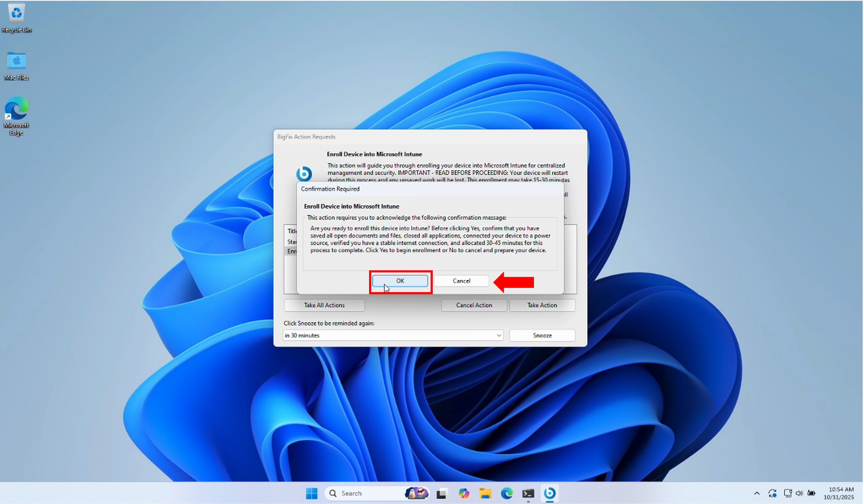Click the battery icon in the system tray
The width and height of the screenshot is (864, 504).
tap(812, 493)
